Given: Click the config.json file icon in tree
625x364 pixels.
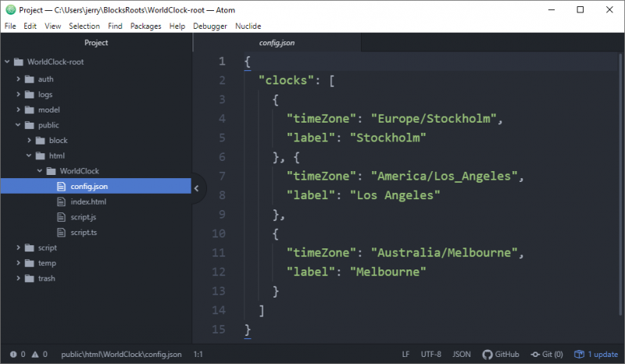Looking at the screenshot, I should (61, 186).
